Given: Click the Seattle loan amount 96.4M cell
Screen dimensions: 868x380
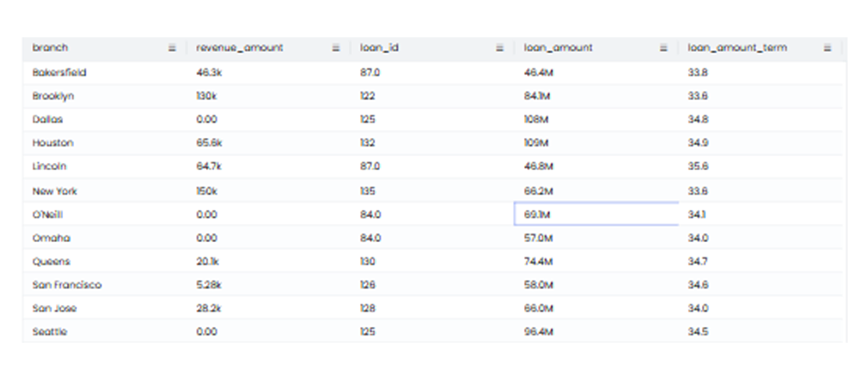Looking at the screenshot, I should coord(539,332).
